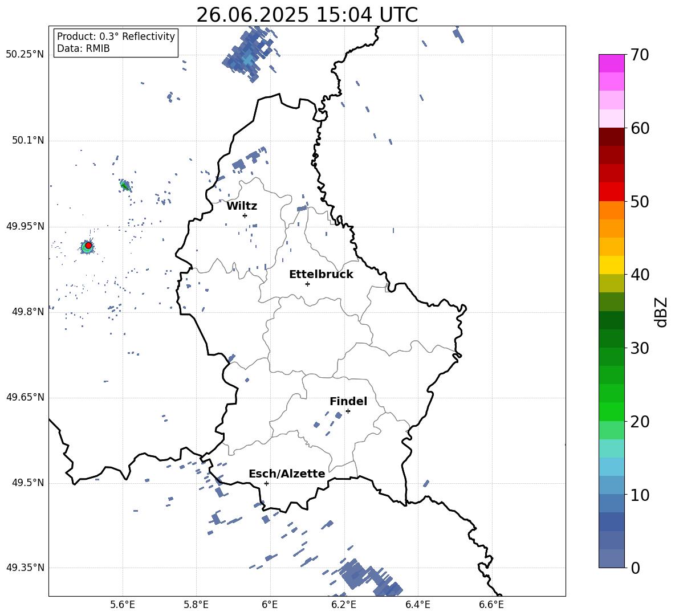
Task: Click the 50.25°N latitude label
Action: (25, 55)
